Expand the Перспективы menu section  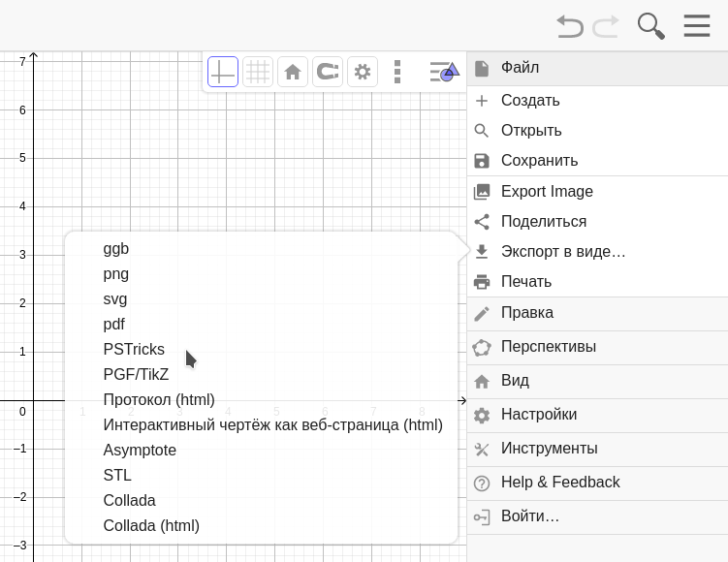coord(597,348)
